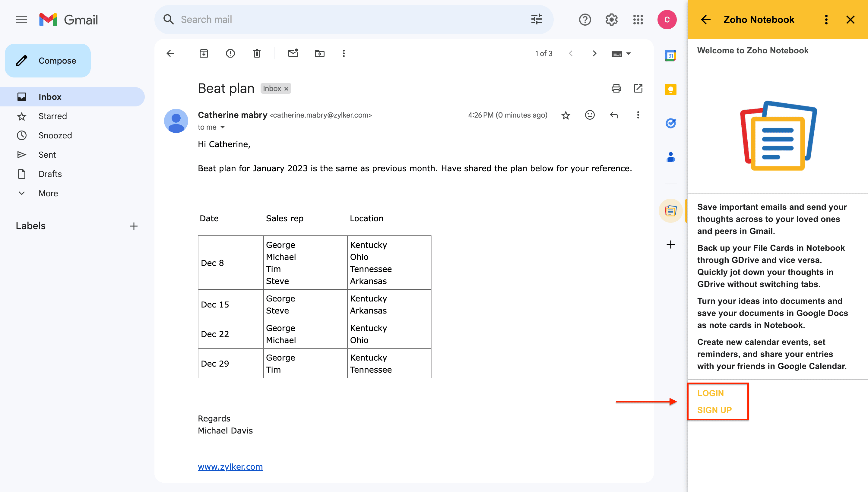Open the www.zylker.com link

coord(230,467)
